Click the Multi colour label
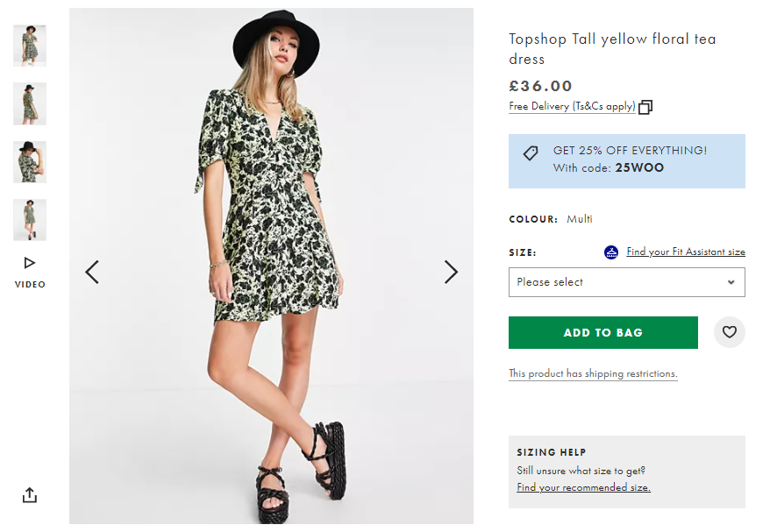Viewport: 777px width, 532px height. click(579, 219)
